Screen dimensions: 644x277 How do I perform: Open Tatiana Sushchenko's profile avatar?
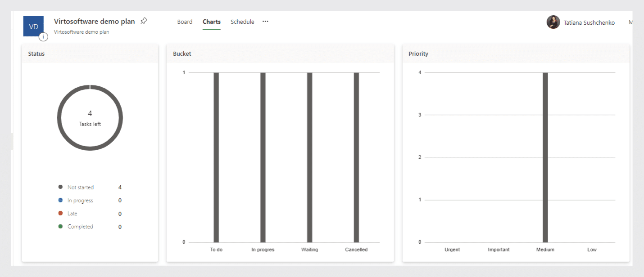tap(553, 22)
